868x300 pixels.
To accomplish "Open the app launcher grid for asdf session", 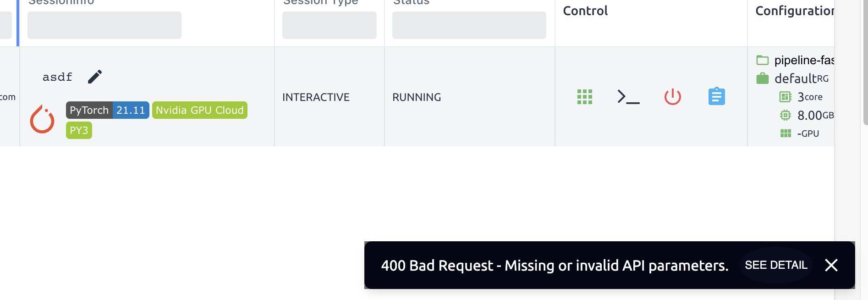I will pyautogui.click(x=584, y=97).
